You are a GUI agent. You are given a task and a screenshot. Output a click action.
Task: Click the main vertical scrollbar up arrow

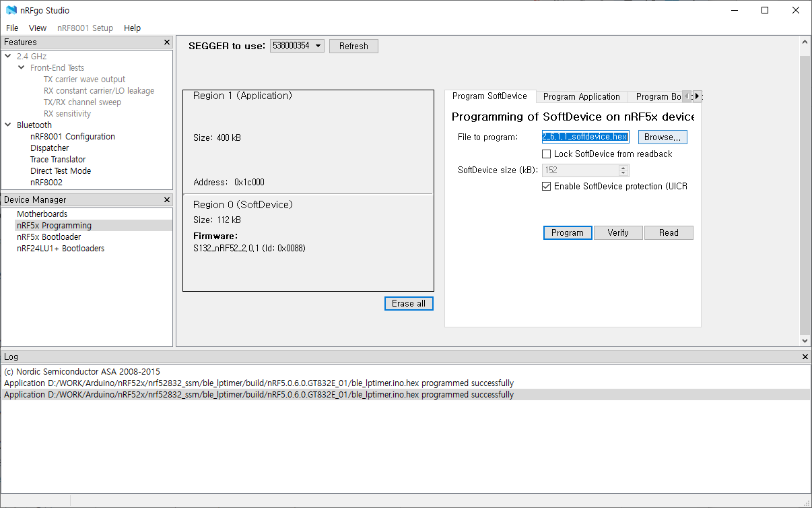(x=805, y=42)
